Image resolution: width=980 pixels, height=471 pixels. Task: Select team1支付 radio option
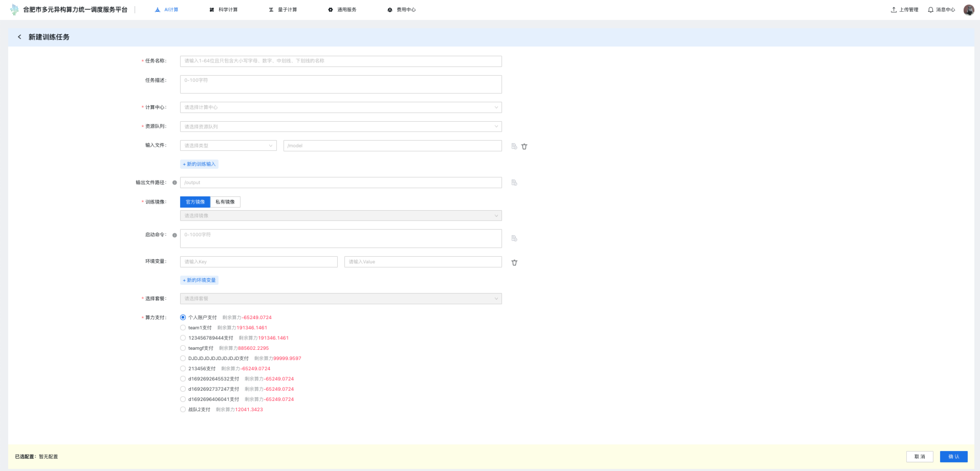tap(183, 328)
